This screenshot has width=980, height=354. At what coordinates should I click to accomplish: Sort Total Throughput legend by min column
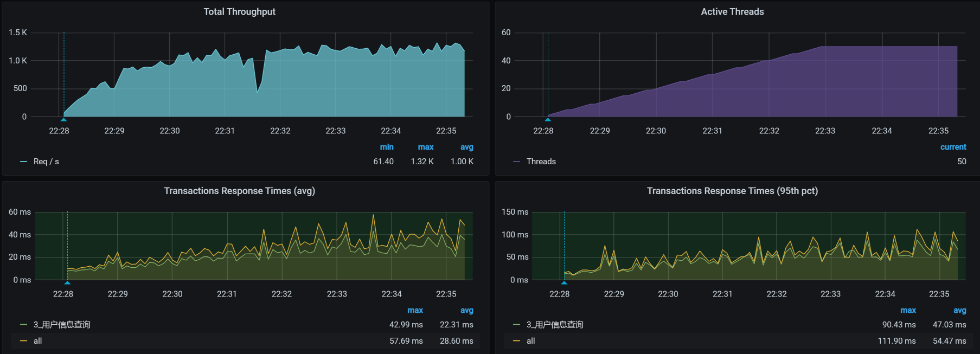click(386, 147)
